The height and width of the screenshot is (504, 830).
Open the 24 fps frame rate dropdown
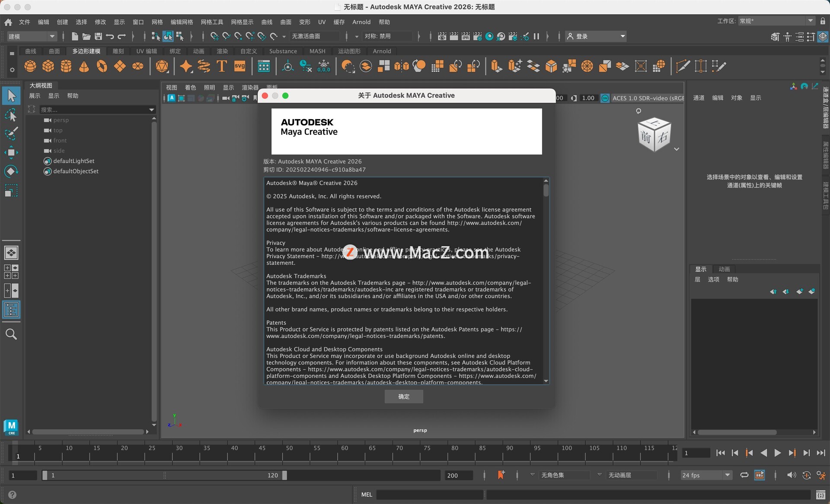[706, 475]
